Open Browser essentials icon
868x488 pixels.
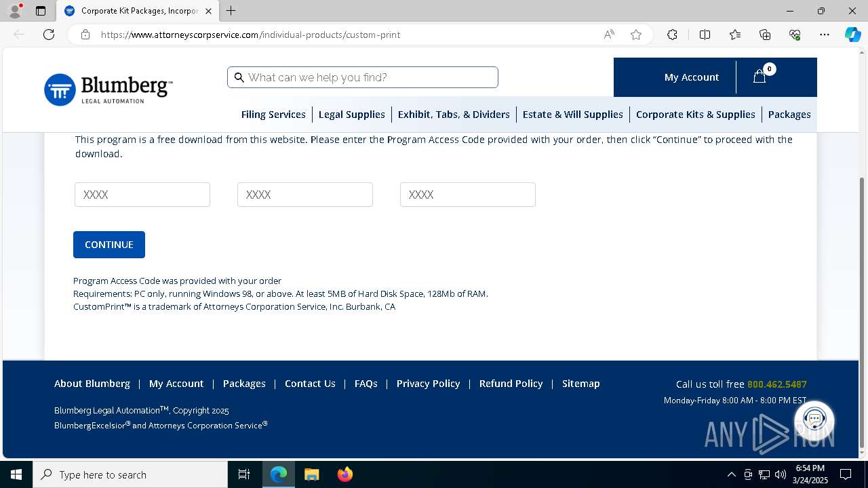point(795,35)
